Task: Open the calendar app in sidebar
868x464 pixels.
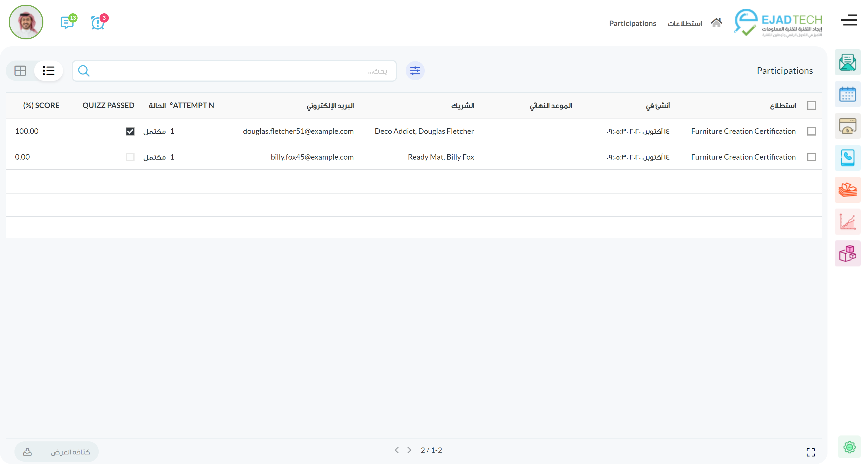Action: [847, 94]
